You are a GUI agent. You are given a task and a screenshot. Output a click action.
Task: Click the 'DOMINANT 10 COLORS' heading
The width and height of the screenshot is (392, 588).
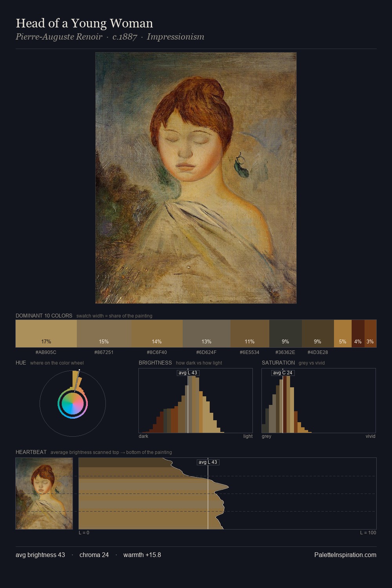[44, 316]
